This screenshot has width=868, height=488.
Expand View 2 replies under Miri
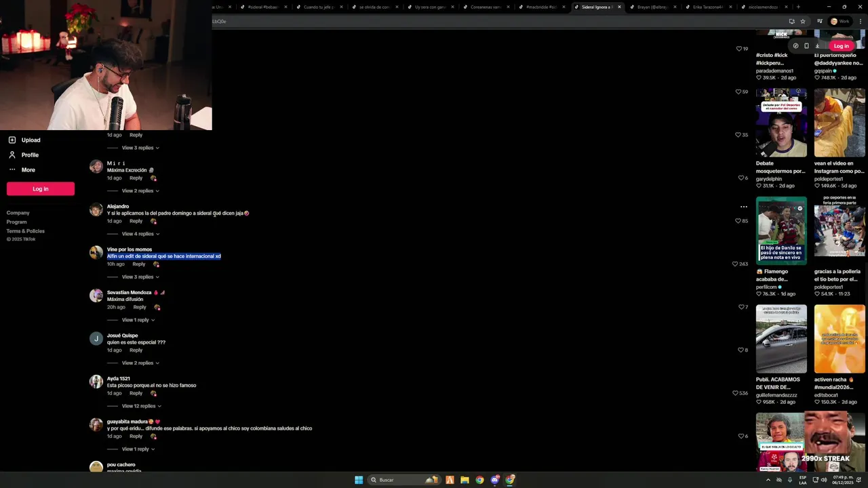140,190
